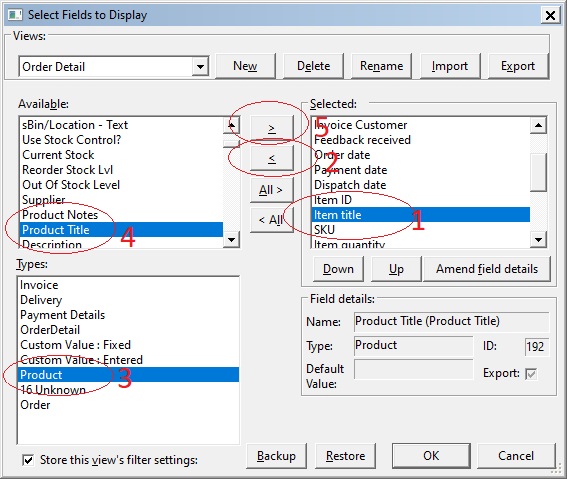567x479 pixels.
Task: Click the Available list scroll-down arrow
Action: tap(231, 240)
